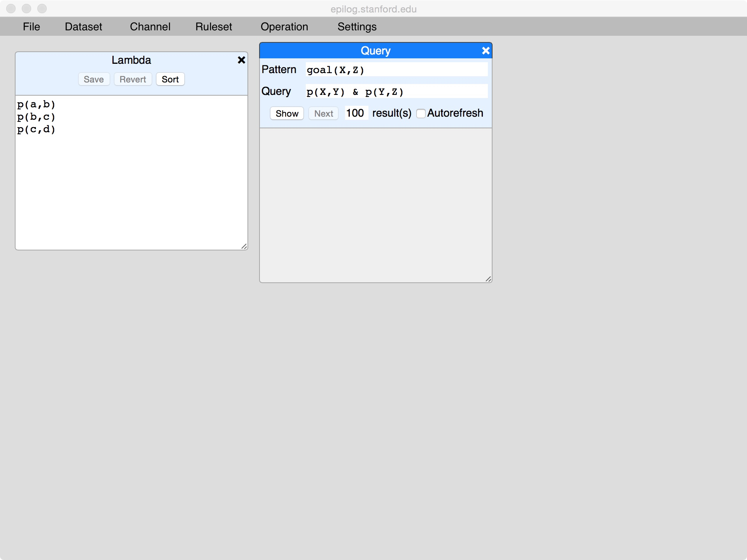Click the yellow window minimize light
Screen dimensions: 747x560
pos(26,9)
